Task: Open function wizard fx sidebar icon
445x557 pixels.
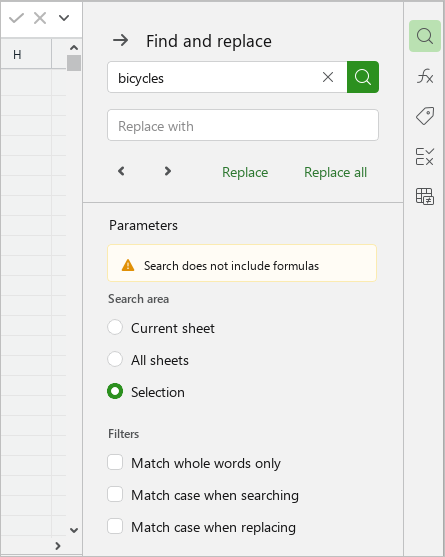Action: point(425,76)
